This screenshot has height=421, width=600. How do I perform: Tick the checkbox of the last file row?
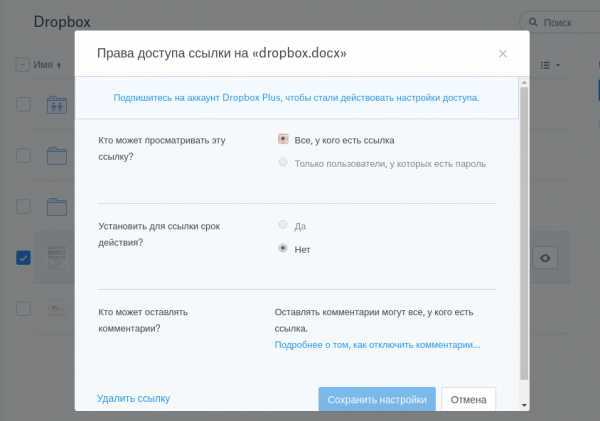(23, 308)
